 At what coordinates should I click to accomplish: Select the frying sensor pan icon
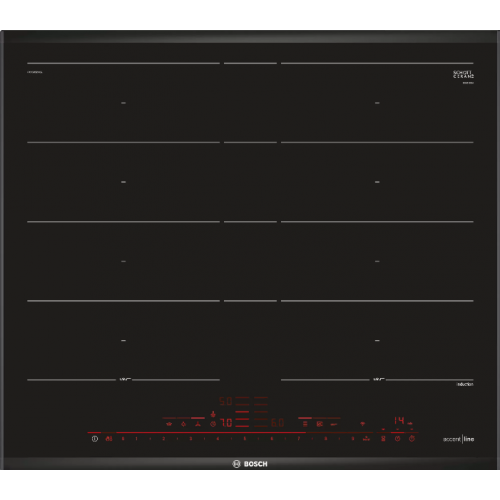[x=334, y=424]
